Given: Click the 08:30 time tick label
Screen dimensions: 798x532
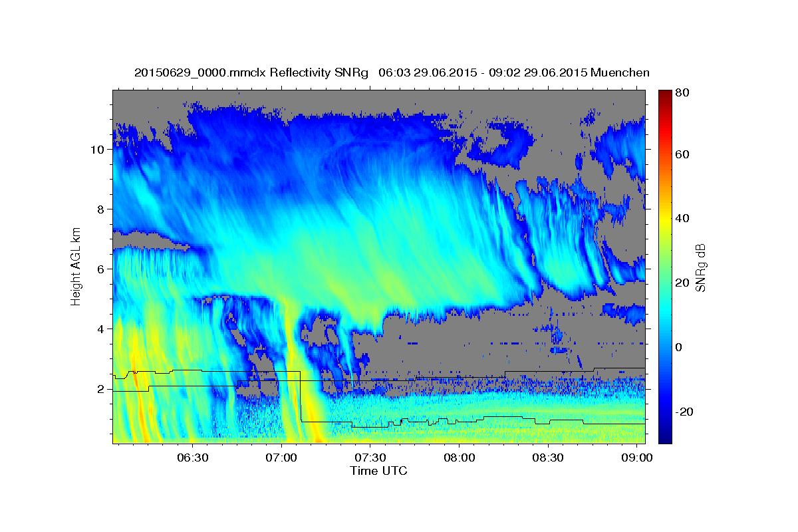Looking at the screenshot, I should (x=548, y=458).
